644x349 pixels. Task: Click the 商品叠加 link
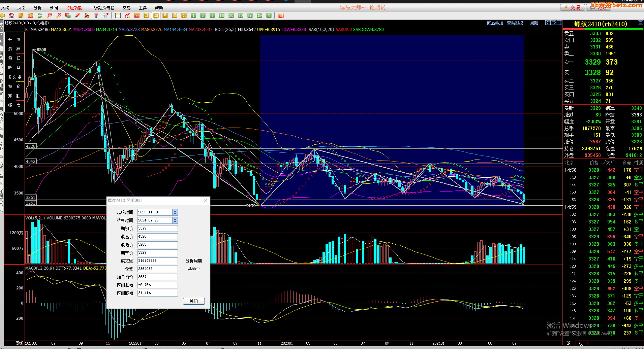coord(495,23)
